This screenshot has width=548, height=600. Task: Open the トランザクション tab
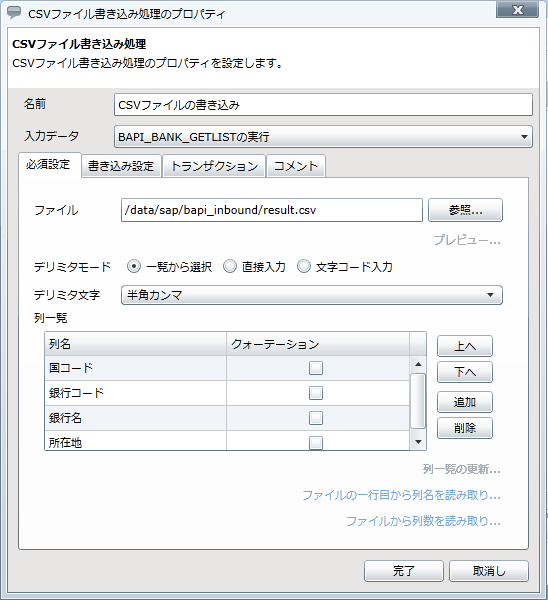click(x=214, y=166)
